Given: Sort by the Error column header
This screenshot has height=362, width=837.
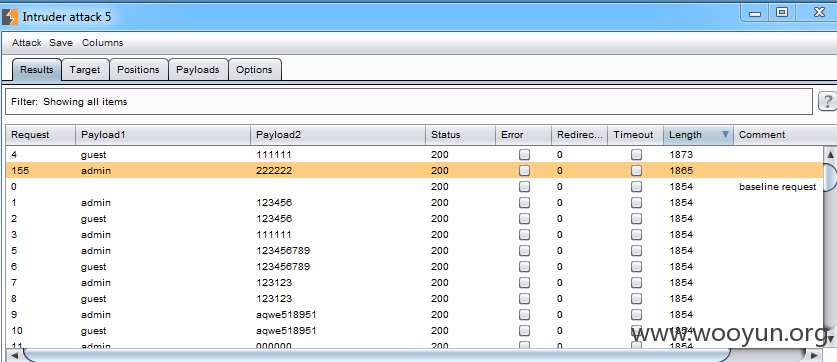Looking at the screenshot, I should tap(523, 135).
